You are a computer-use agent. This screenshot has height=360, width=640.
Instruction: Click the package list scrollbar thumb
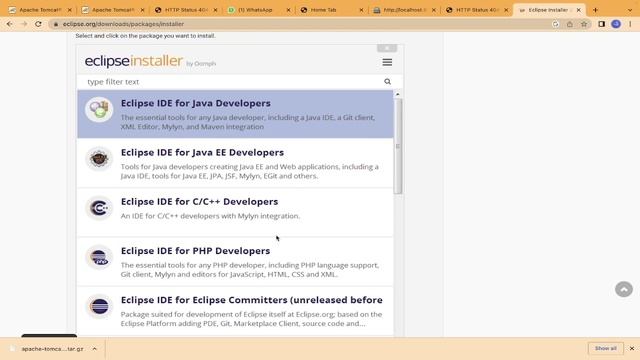[x=398, y=146]
